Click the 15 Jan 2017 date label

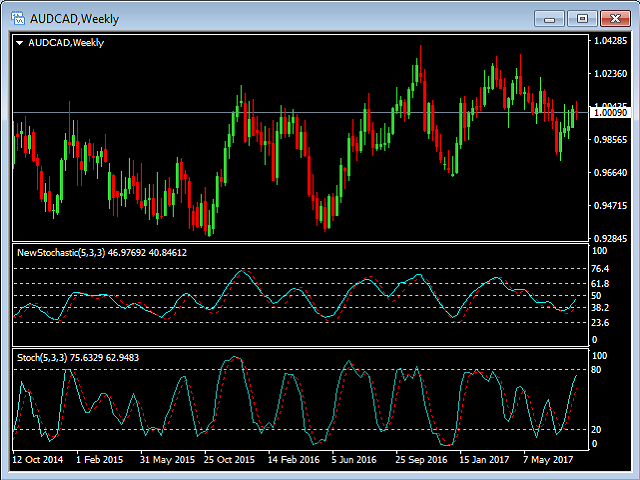[x=484, y=460]
